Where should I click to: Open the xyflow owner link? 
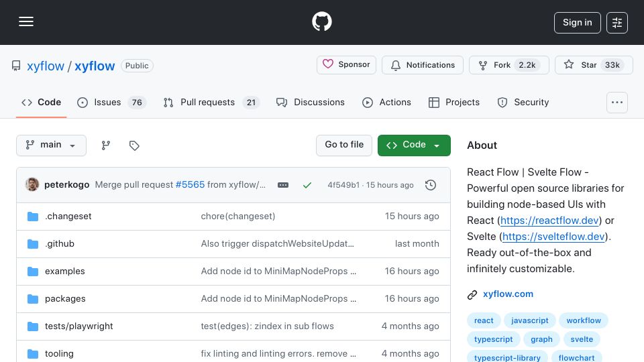coord(46,66)
